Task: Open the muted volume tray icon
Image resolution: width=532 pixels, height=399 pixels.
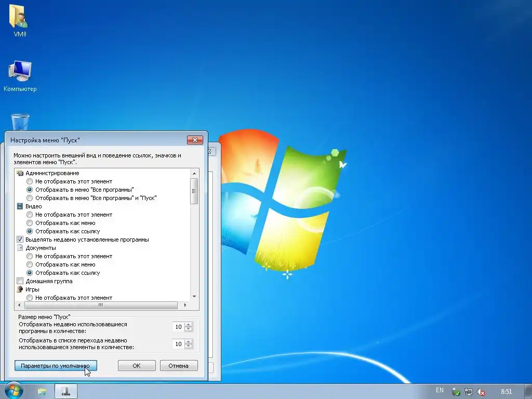Action: point(481,392)
